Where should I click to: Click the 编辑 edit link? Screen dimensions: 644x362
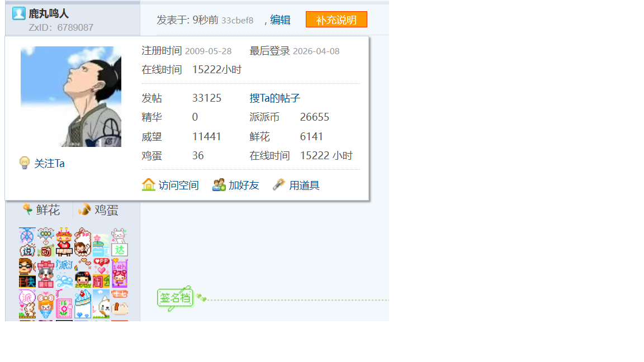[280, 20]
